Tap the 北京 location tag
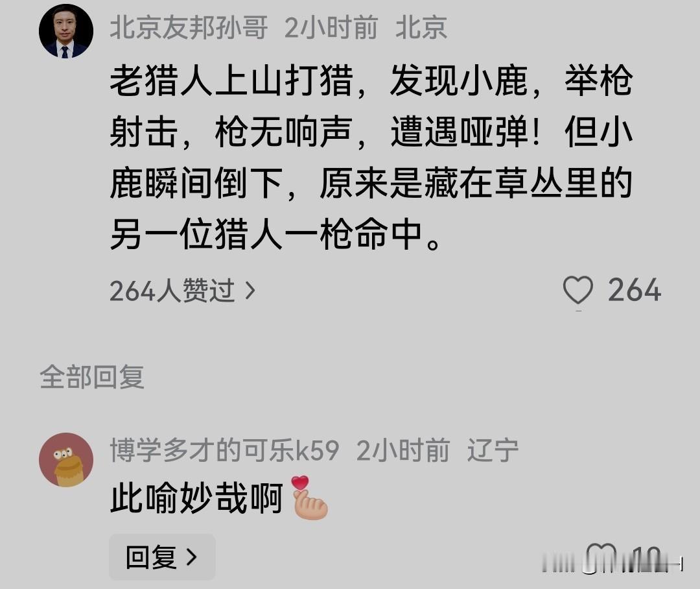Viewport: 700px width, 589px height. pos(421,27)
